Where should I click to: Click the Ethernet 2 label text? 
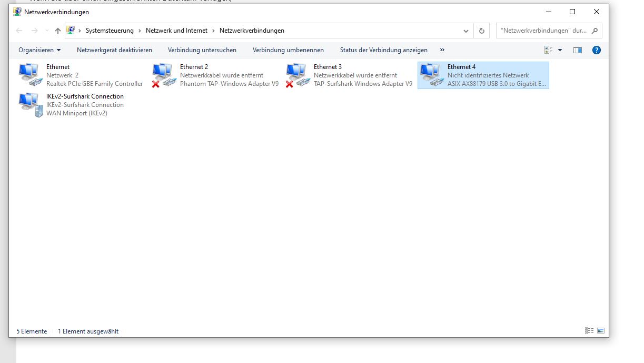coord(194,67)
